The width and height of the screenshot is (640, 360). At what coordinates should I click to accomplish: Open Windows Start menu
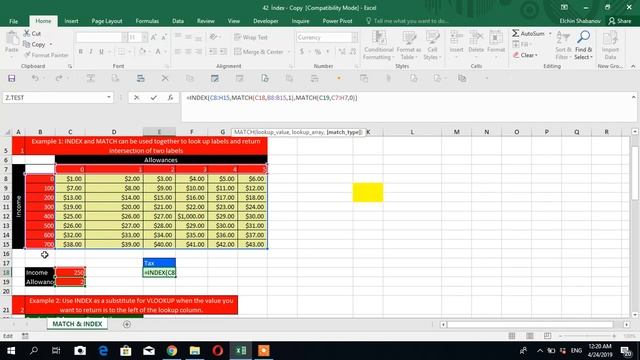(x=11, y=351)
